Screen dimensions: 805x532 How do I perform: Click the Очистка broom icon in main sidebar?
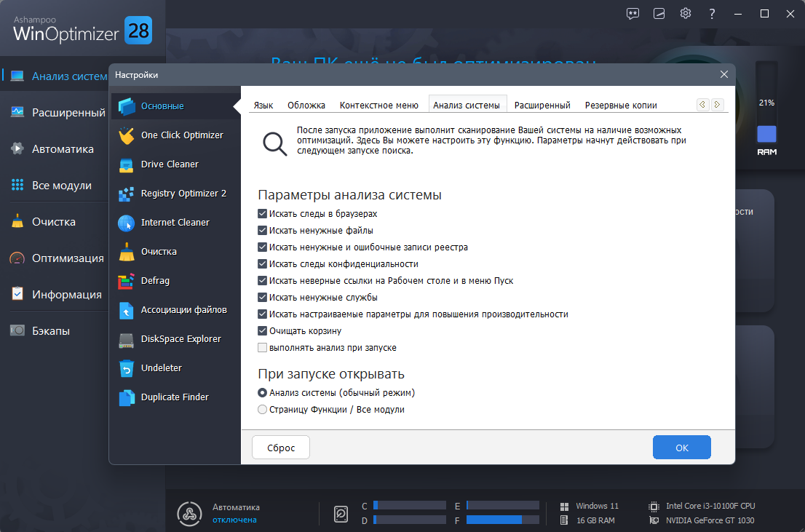[17, 221]
